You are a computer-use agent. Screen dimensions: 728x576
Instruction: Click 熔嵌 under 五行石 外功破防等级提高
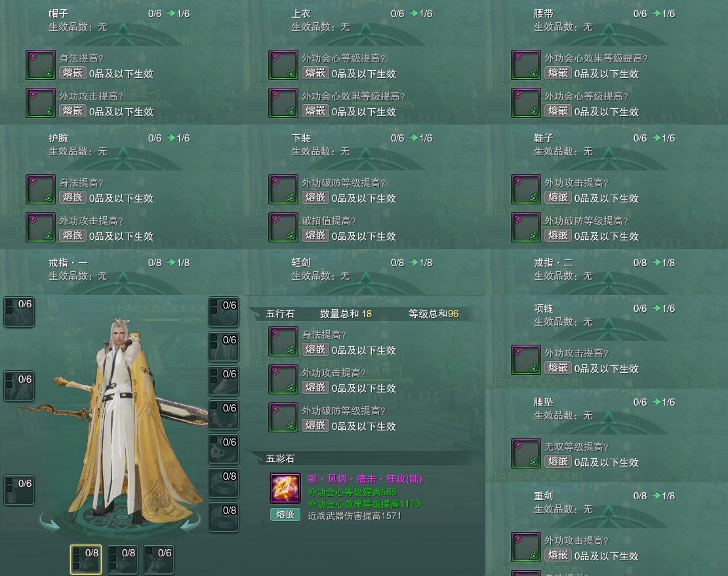point(315,425)
